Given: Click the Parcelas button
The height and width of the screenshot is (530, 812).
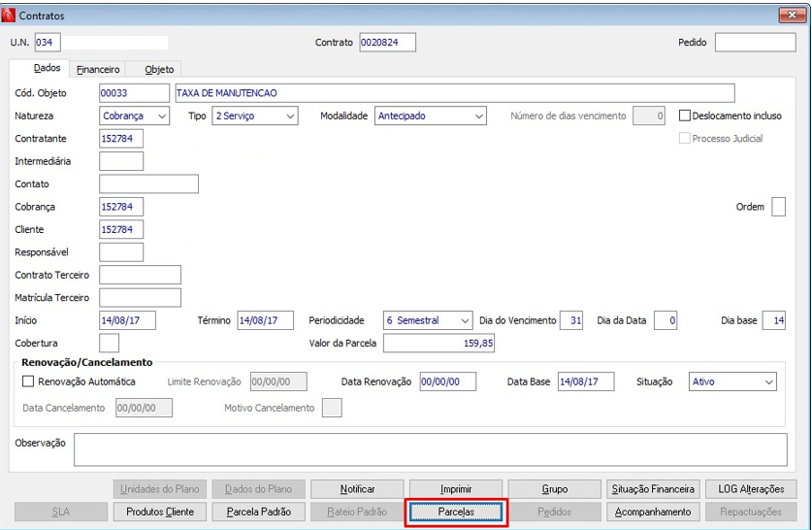Looking at the screenshot, I should [x=456, y=512].
